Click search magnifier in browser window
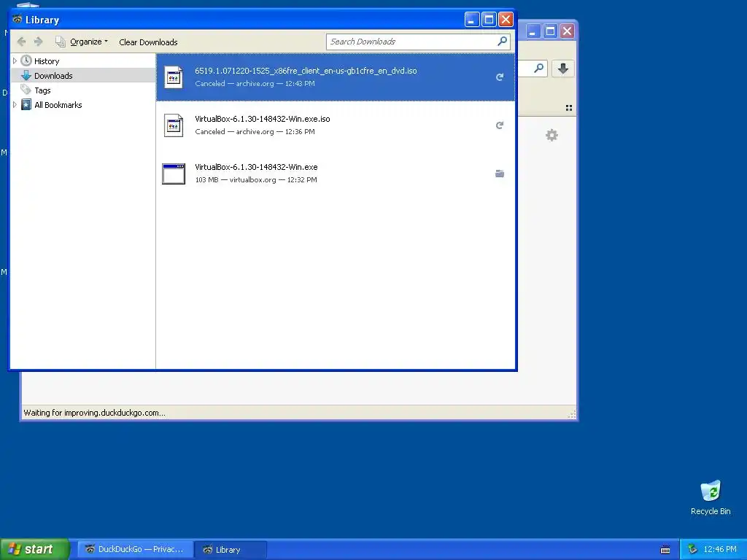The image size is (747, 560). click(x=538, y=68)
